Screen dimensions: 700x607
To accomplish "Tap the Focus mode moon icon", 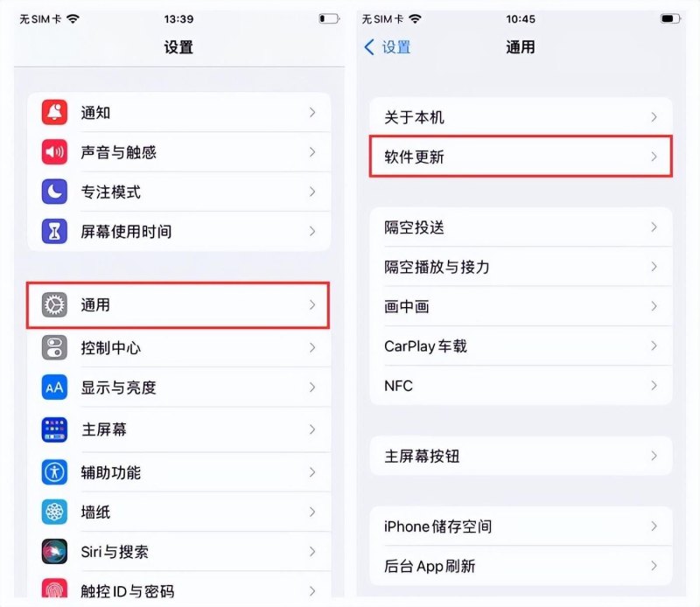I will click(x=54, y=192).
